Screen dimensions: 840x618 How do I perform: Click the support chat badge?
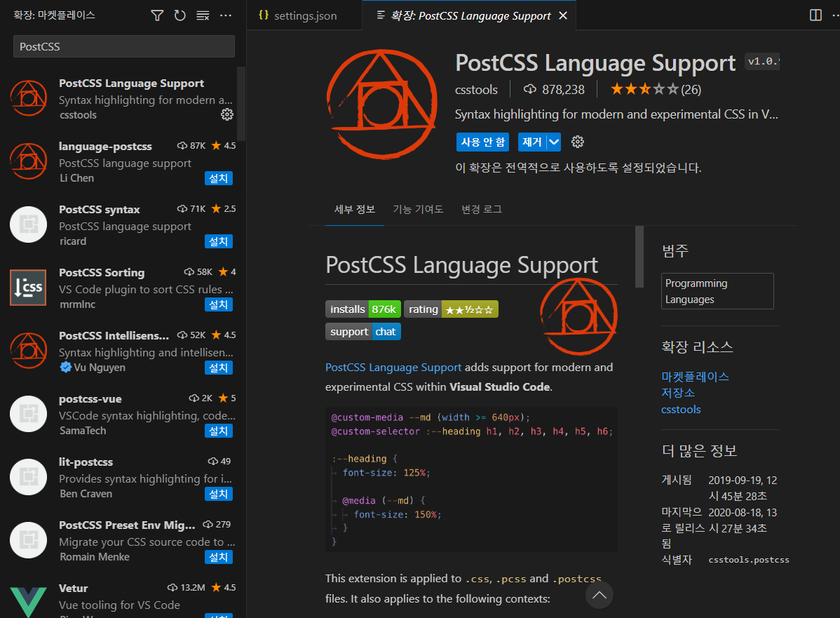coord(363,332)
